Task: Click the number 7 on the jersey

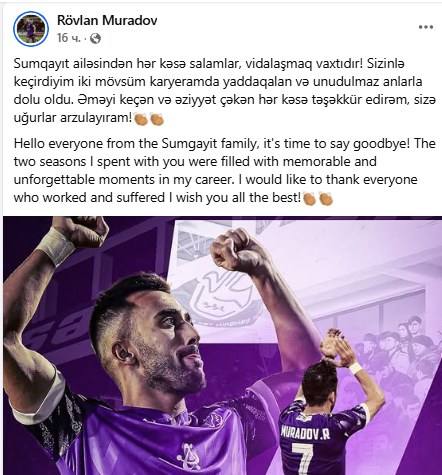Action: (303, 460)
